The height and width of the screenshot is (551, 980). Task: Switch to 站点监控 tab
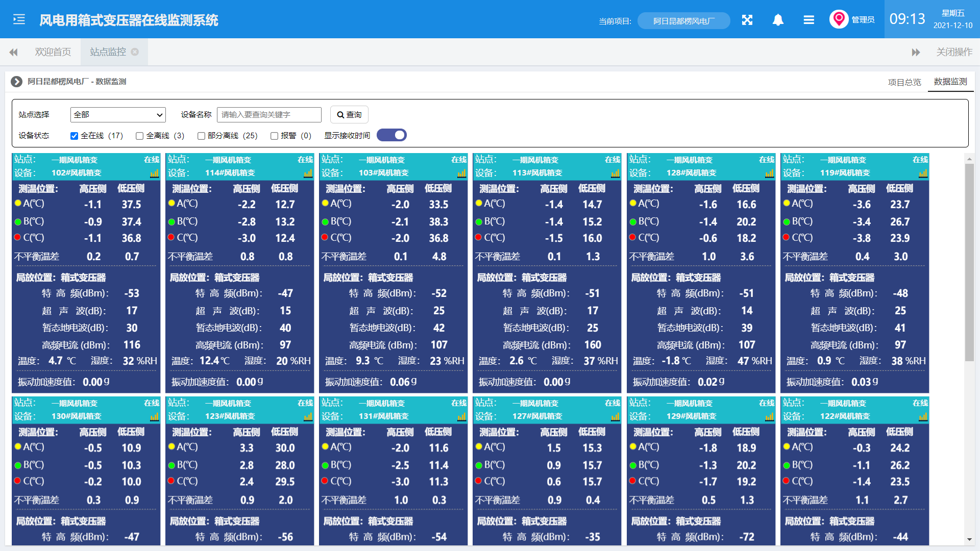click(x=110, y=54)
